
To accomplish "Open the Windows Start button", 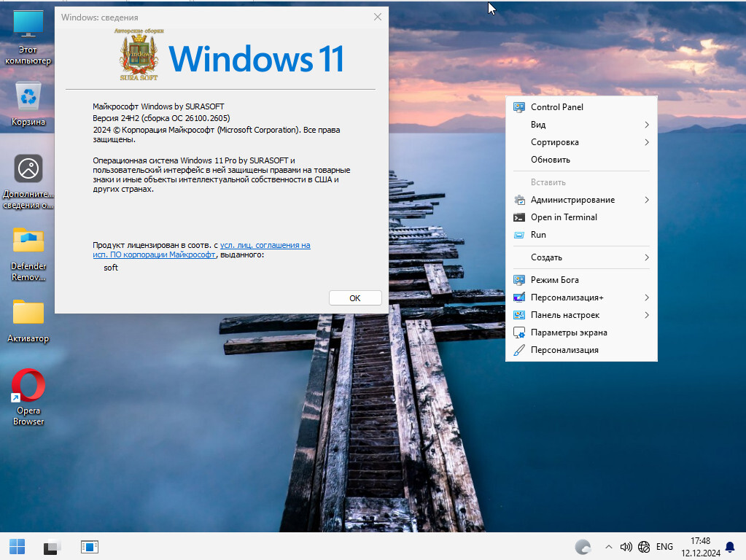I will tap(17, 547).
